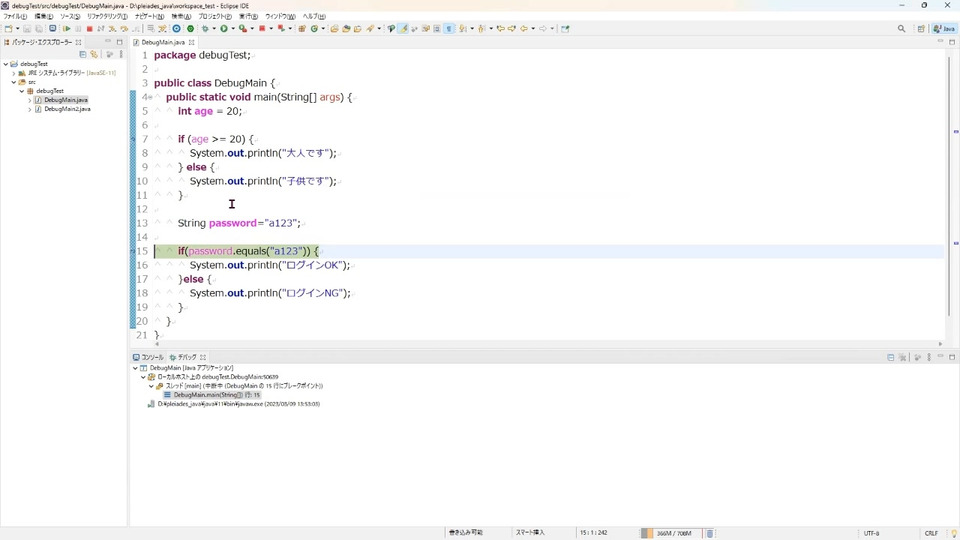The image size is (960, 540).
Task: Click the Debug bug icon in toolbar
Action: point(205,29)
